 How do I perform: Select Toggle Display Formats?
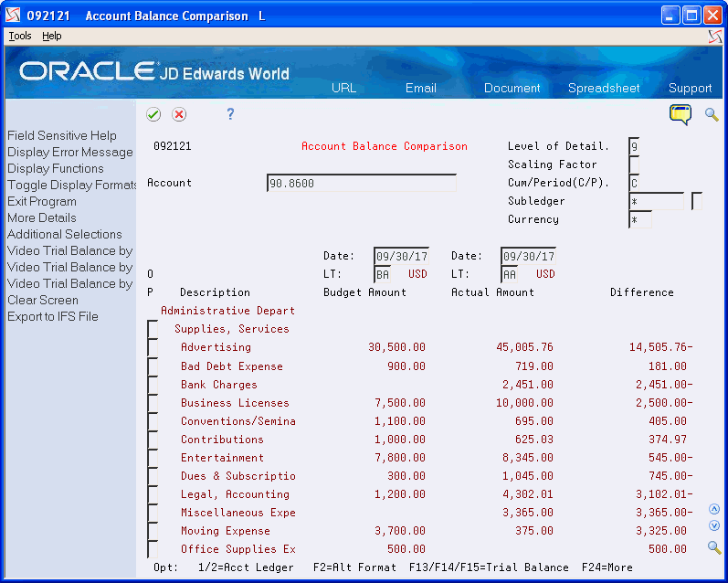coord(71,185)
